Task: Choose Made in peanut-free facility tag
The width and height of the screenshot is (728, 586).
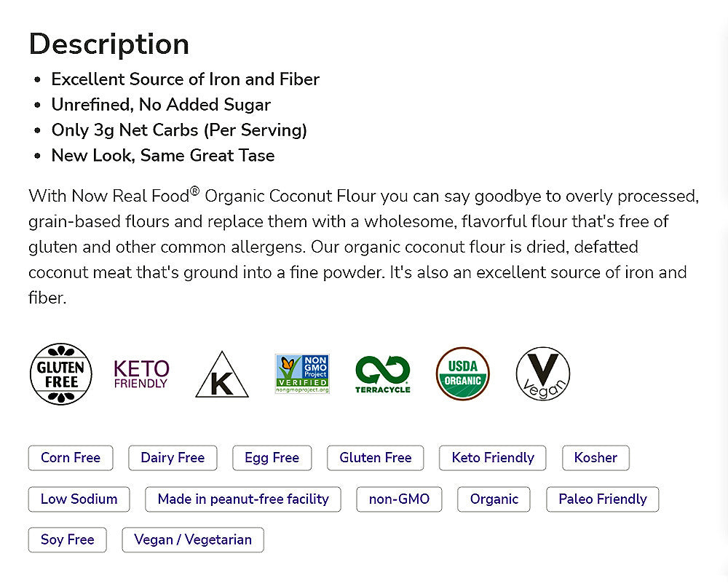Action: tap(243, 499)
